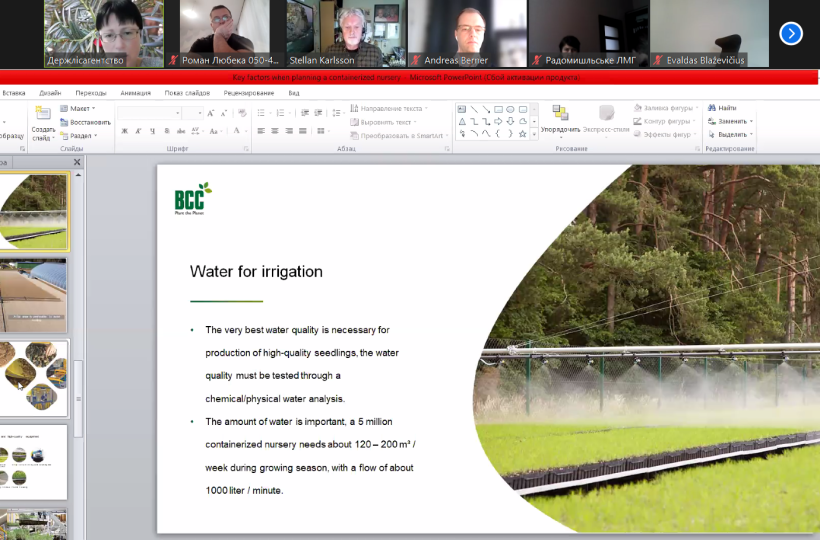The image size is (820, 540).
Task: Select the right block arrow shape
Action: 498,121
